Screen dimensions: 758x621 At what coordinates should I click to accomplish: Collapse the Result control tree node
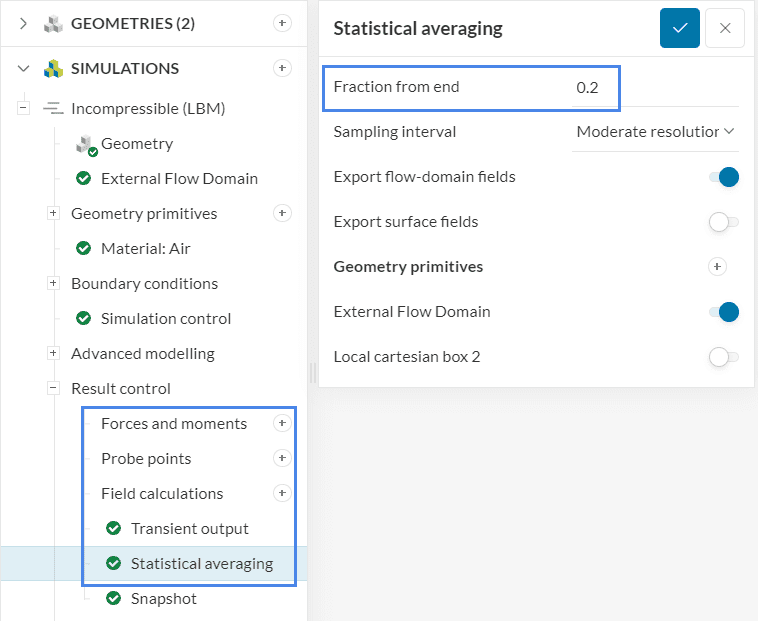coord(54,389)
